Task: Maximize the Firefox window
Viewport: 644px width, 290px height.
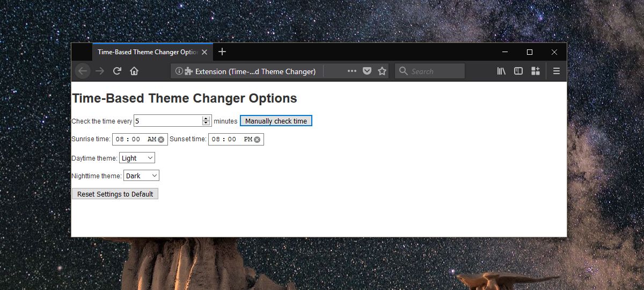Action: [x=530, y=52]
